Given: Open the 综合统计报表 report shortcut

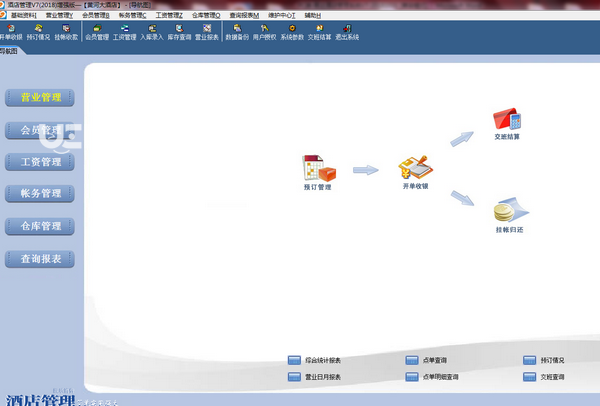Looking at the screenshot, I should tap(314, 360).
